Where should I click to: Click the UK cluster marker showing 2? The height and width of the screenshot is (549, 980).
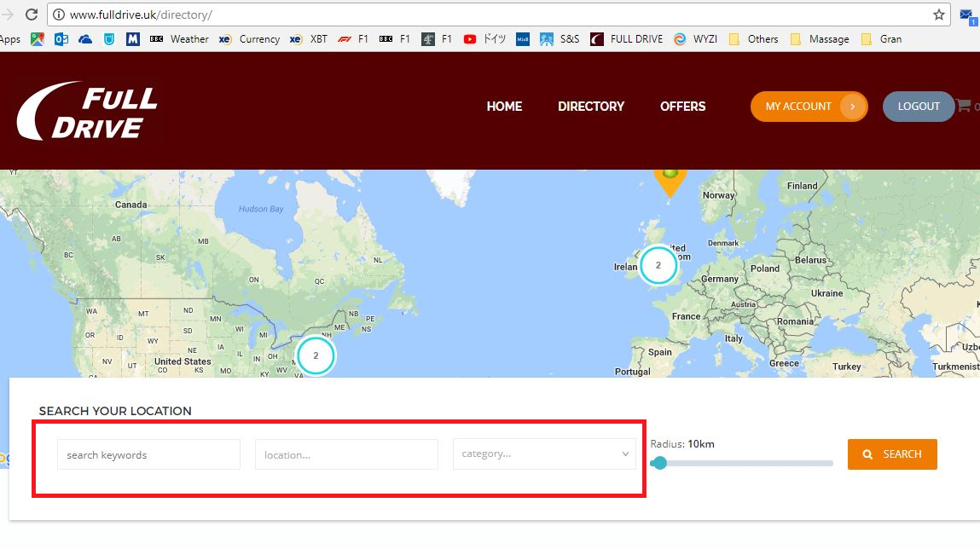(x=658, y=265)
